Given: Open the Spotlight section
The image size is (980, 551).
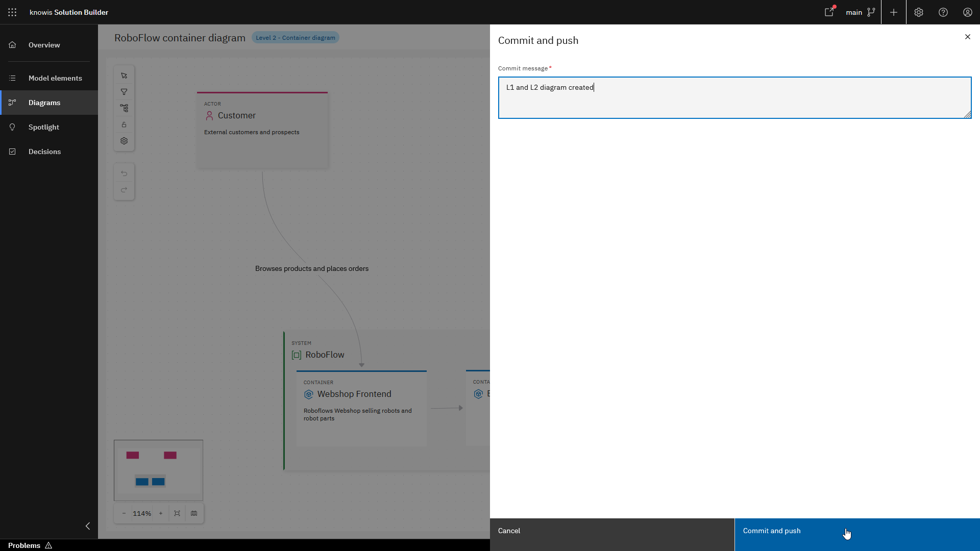Looking at the screenshot, I should point(43,127).
